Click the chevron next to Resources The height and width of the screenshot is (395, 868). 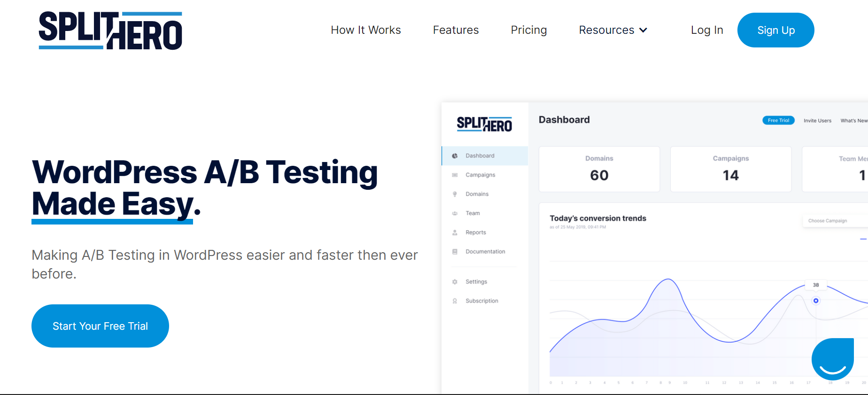643,31
